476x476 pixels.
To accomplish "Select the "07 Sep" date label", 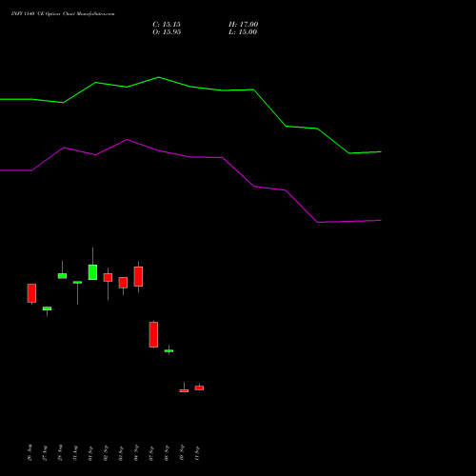I will 152,452.
